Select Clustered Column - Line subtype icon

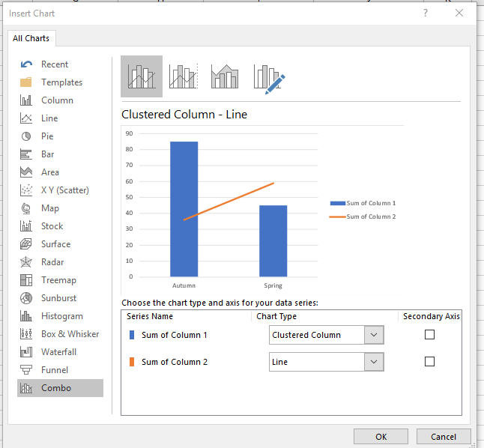pos(142,76)
